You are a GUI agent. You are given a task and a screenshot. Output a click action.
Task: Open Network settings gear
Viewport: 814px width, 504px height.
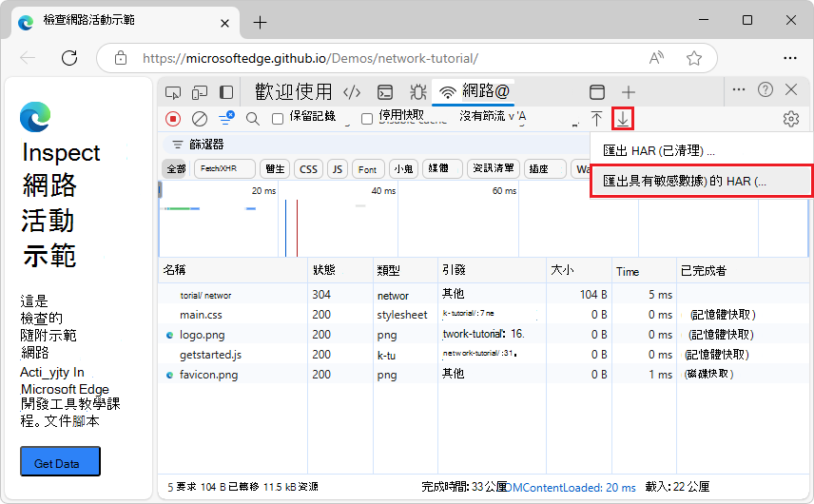click(790, 119)
